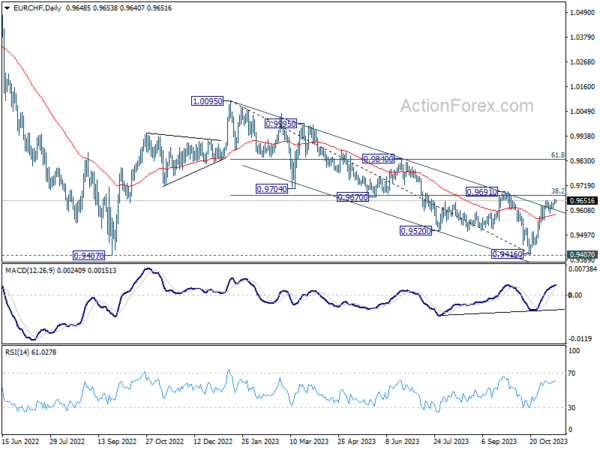Select the 25 Jan 2023 date label

[261, 441]
